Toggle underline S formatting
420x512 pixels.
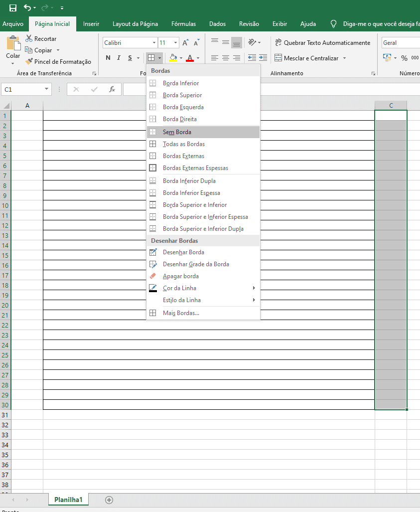[x=130, y=58]
